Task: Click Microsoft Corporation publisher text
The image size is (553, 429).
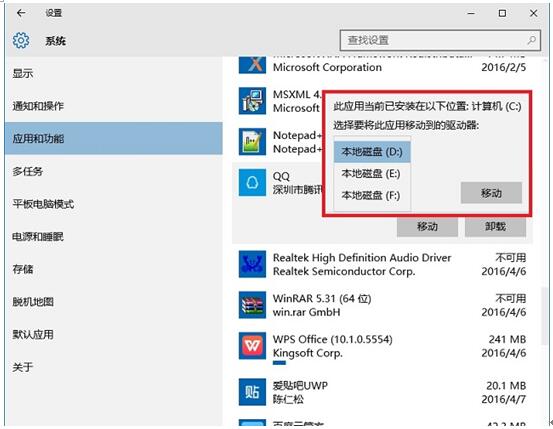Action: coord(327,67)
